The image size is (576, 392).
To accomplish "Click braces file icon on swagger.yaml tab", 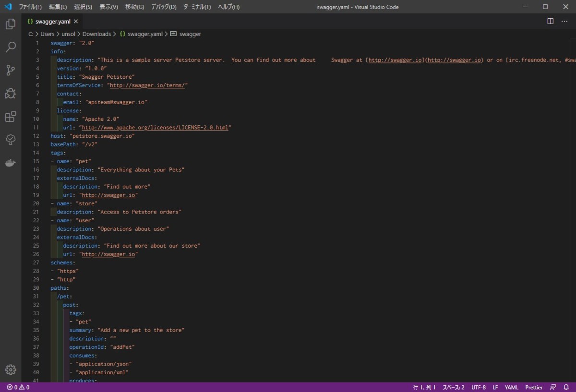I will point(30,22).
